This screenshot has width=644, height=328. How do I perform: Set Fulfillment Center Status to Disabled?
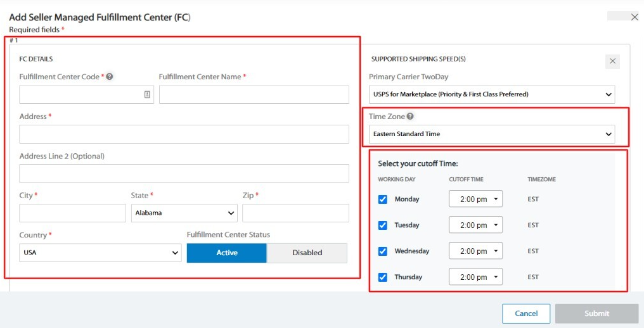307,253
